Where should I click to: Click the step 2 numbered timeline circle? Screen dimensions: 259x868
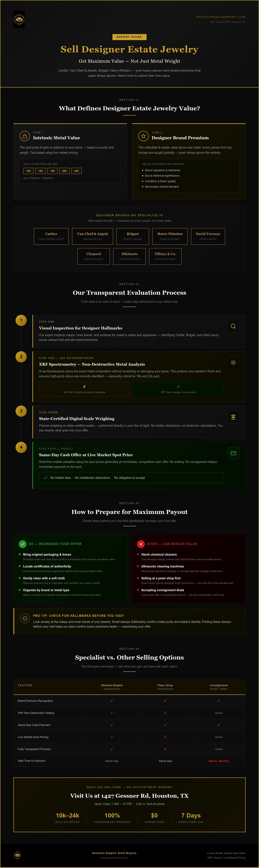[21, 357]
